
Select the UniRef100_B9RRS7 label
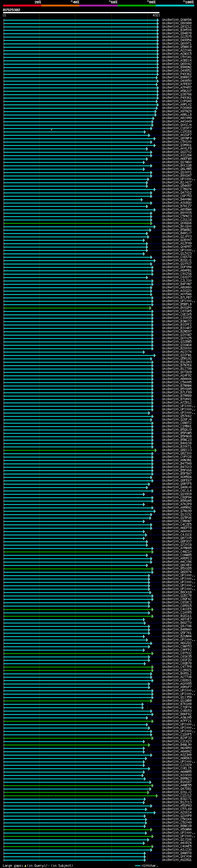coord(177,77)
